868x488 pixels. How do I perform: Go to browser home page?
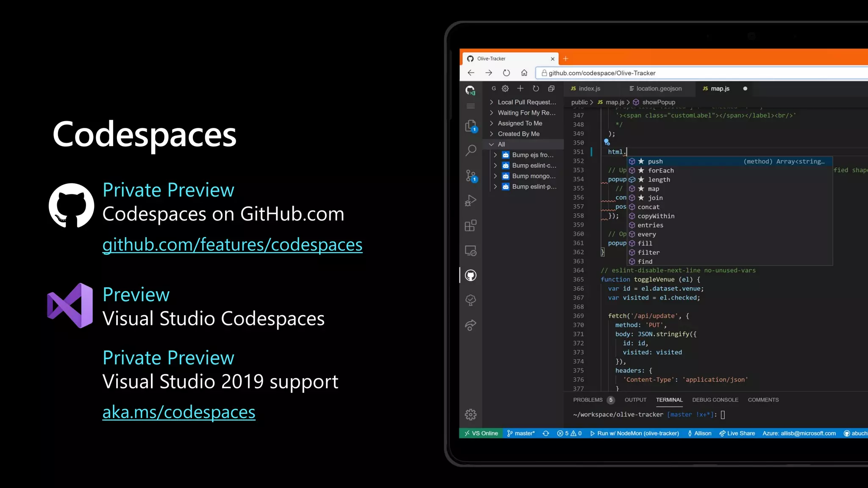(524, 73)
